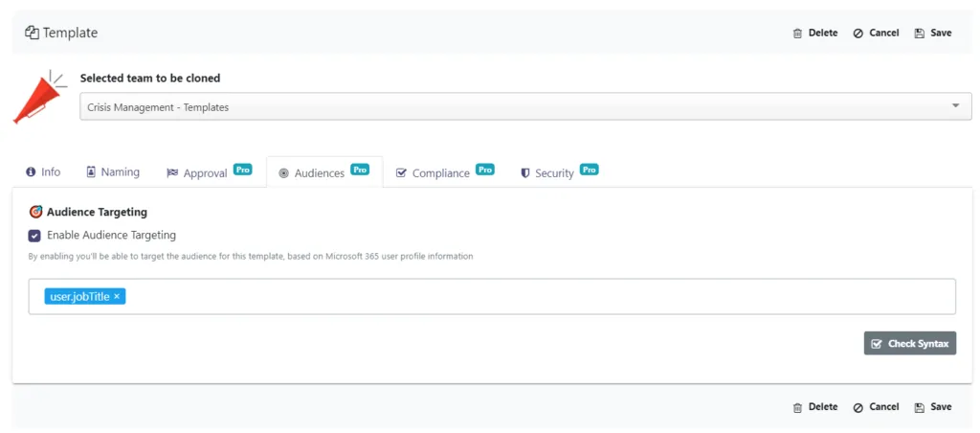This screenshot has height=433, width=980.
Task: Switch to the Info tab
Action: coord(44,172)
